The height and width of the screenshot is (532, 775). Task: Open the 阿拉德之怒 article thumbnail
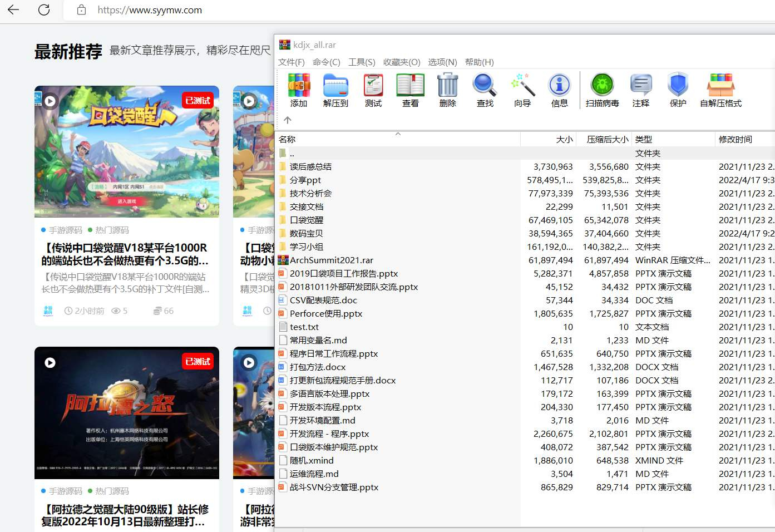pyautogui.click(x=127, y=413)
